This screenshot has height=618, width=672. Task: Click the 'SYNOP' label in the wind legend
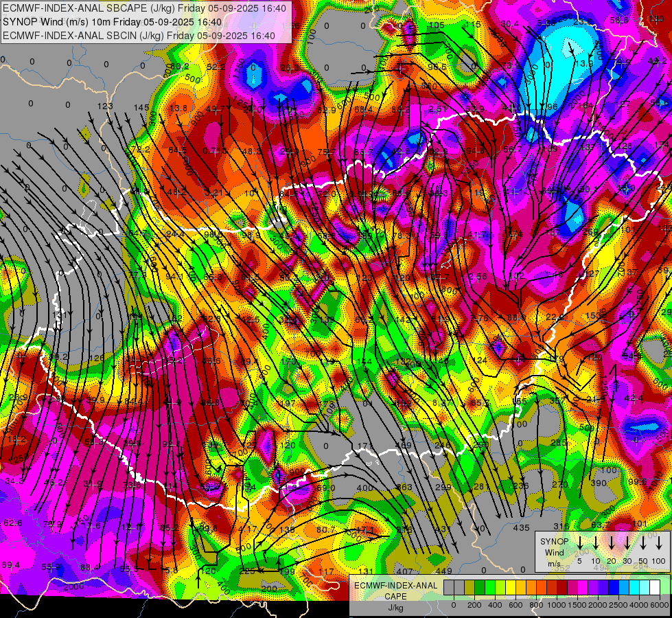(554, 541)
